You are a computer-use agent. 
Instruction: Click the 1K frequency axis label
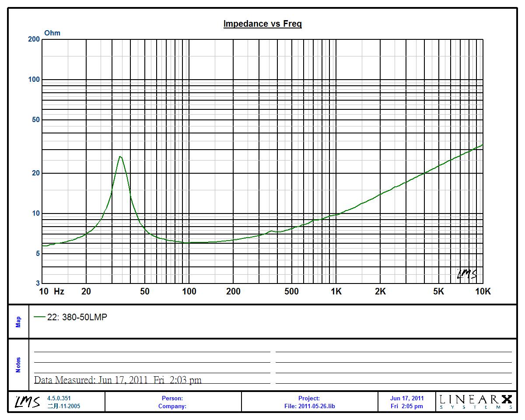pyautogui.click(x=336, y=291)
